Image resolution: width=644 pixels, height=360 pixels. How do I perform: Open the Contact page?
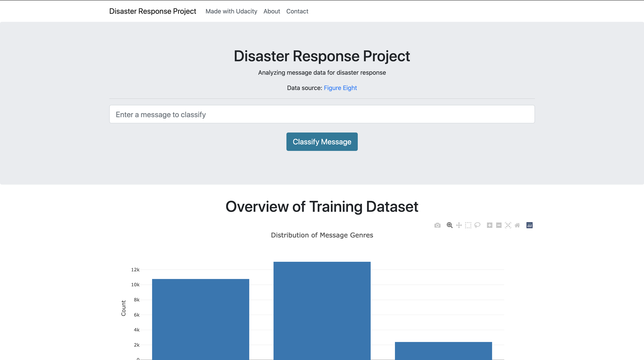pyautogui.click(x=297, y=11)
